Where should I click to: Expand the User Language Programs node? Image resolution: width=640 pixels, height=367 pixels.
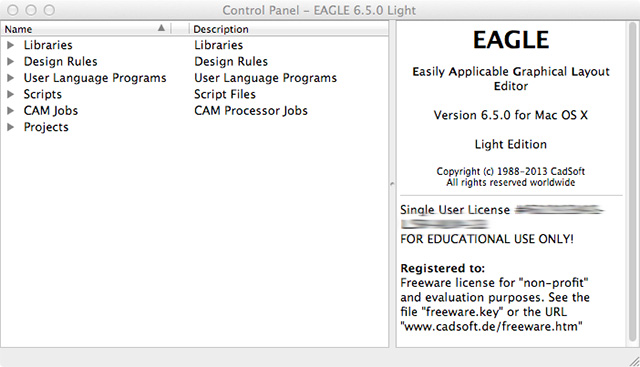[11, 78]
